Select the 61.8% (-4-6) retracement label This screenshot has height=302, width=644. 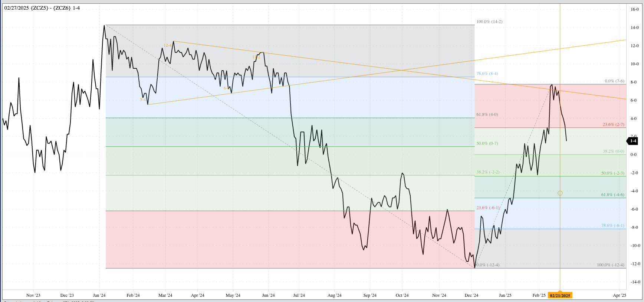(612, 195)
